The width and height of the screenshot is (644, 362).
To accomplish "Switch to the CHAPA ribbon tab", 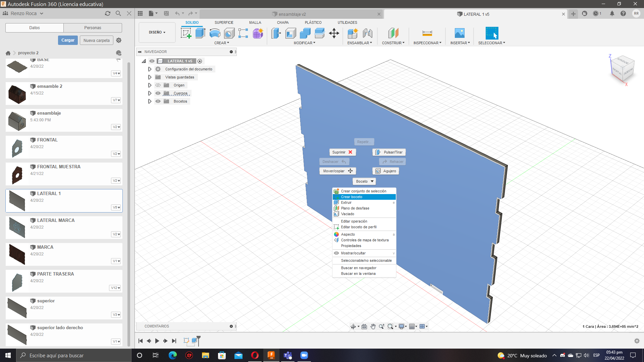I will point(283,22).
